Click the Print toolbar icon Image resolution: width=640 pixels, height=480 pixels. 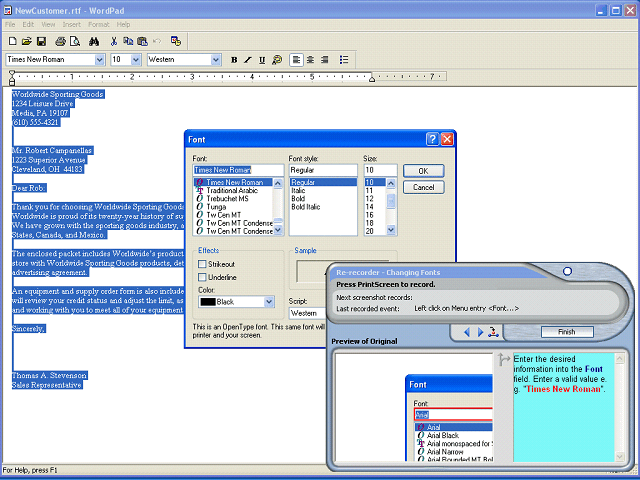click(61, 41)
